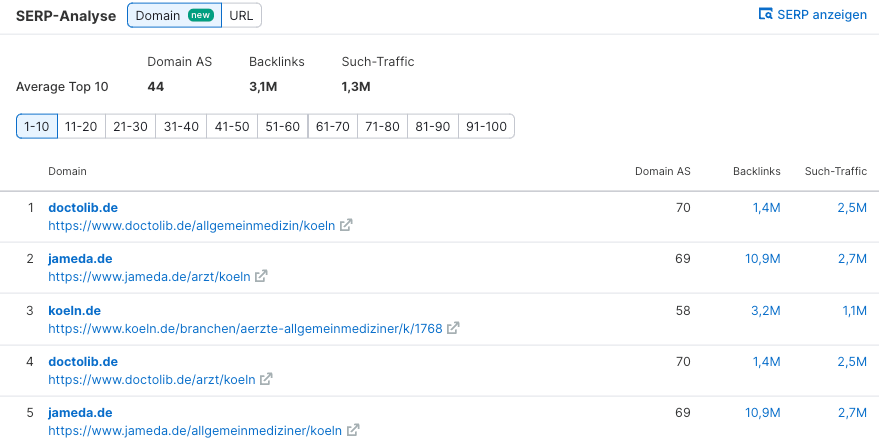Open external link icon for doctolib arzt/koeln URL

266,379
